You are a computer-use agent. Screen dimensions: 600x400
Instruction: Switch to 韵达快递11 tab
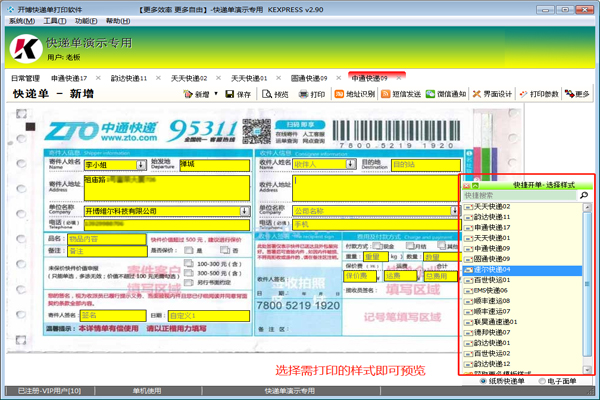click(129, 78)
